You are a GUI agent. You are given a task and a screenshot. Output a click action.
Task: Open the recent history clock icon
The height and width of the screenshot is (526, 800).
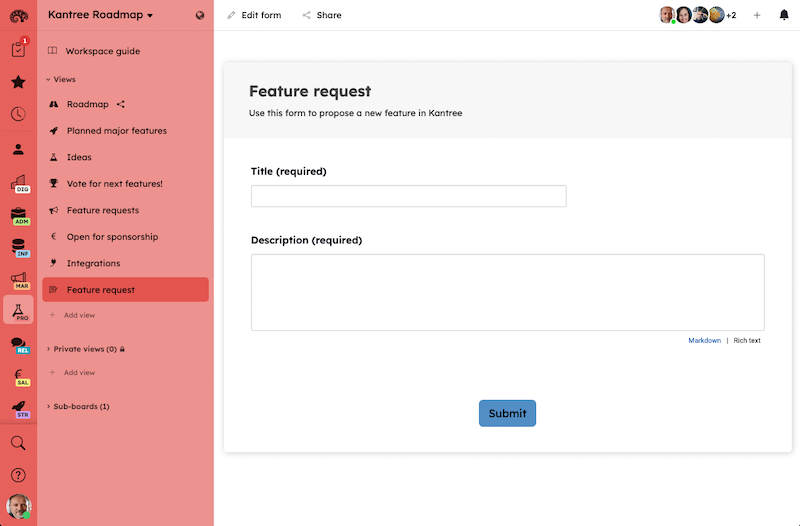pos(18,114)
